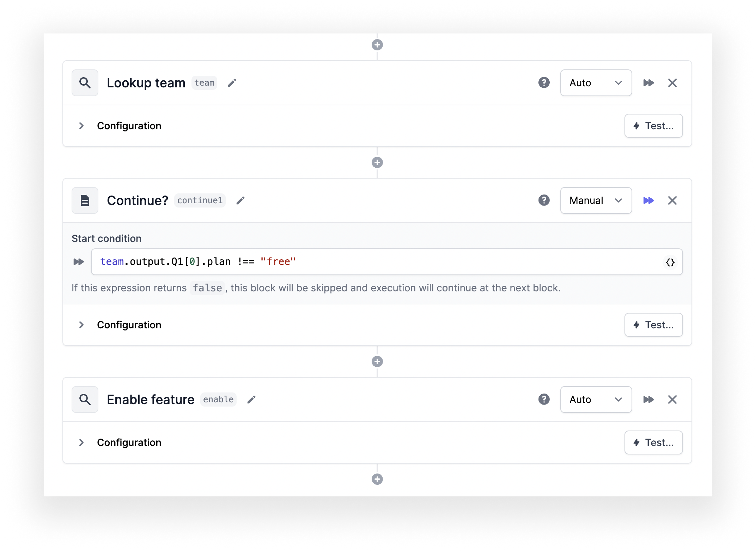Expand Configuration in the Enable feature block
Image resolution: width=756 pixels, height=551 pixels.
click(x=120, y=442)
